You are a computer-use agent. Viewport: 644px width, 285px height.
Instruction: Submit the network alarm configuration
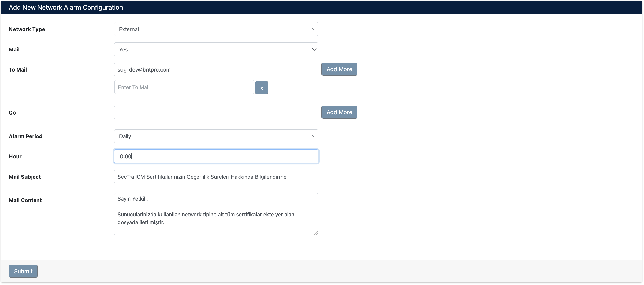[23, 271]
